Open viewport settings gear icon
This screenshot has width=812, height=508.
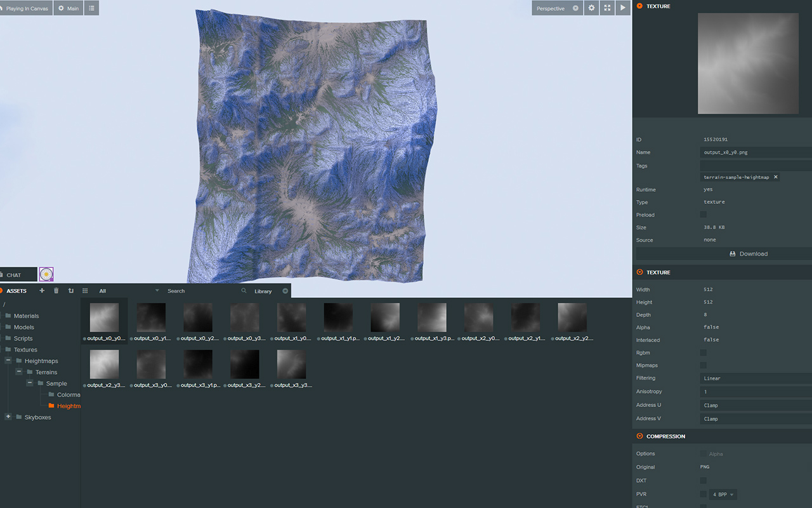point(591,8)
